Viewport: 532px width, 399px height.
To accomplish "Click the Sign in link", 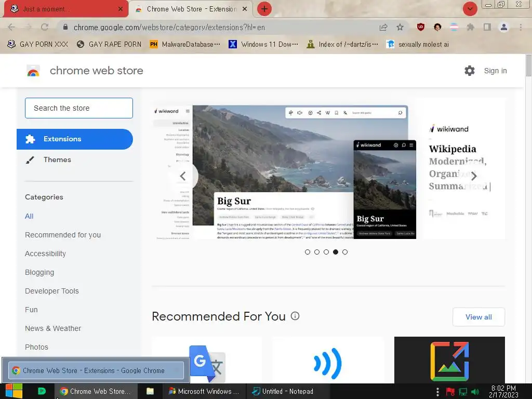I will coord(495,71).
